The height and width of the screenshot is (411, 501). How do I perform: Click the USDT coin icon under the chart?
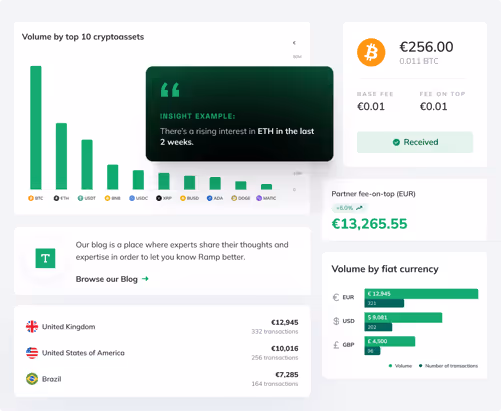80,198
